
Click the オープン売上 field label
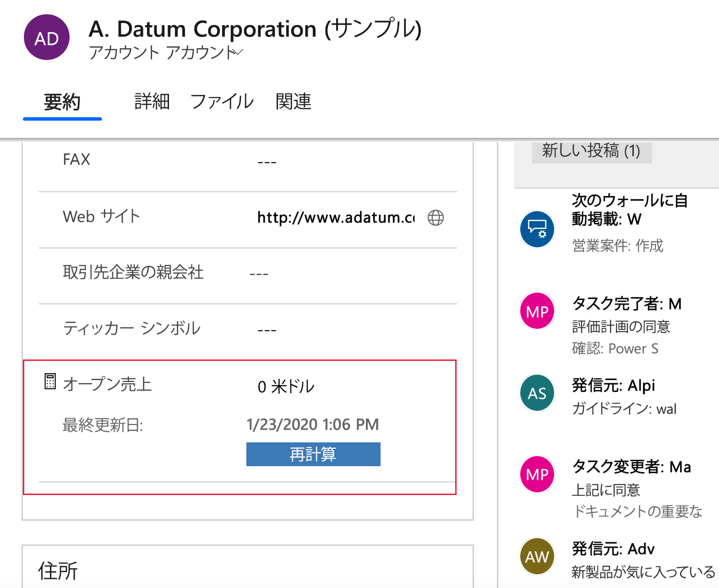pyautogui.click(x=107, y=384)
